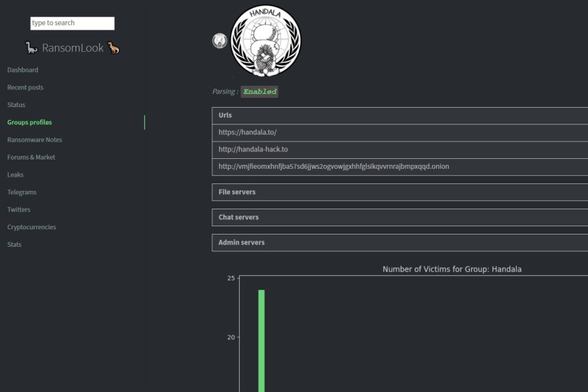Select Groups profiles in sidebar
This screenshot has width=588, height=392.
29,122
